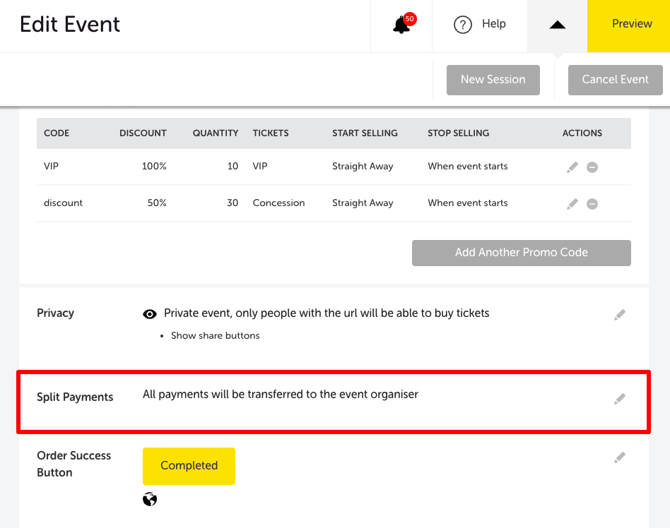
Task: Edit the VIP promo code with the pencil icon
Action: pyautogui.click(x=572, y=167)
